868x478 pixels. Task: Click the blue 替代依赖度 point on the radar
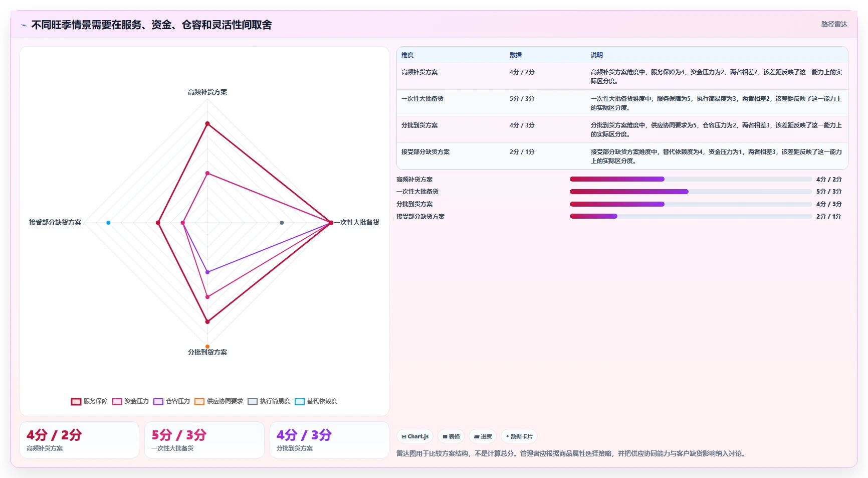click(108, 223)
